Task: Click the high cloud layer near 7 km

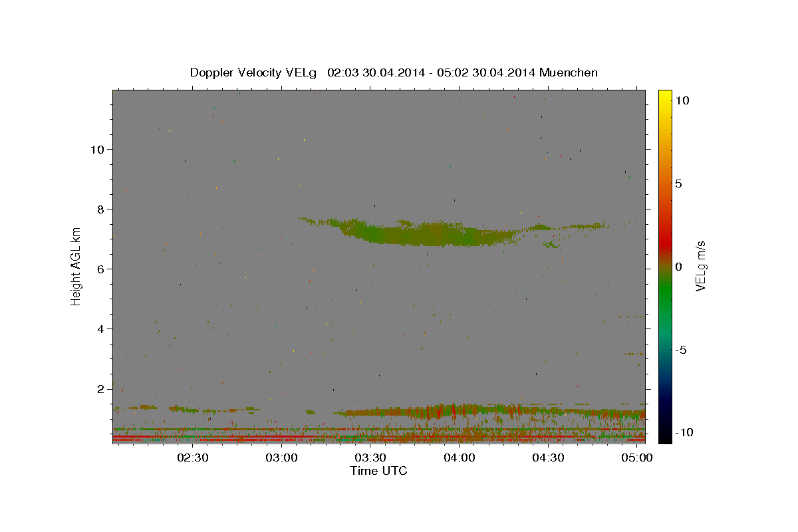Action: 432,234
